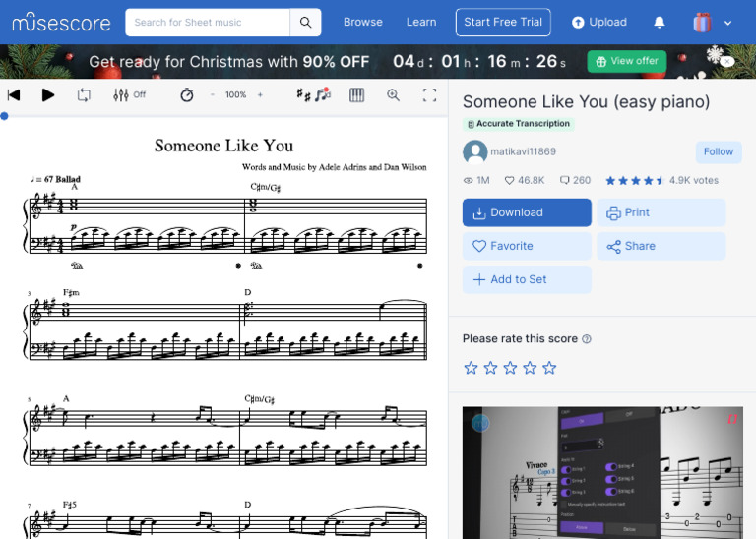The width and height of the screenshot is (756, 539).
Task: Click the Share button
Action: tap(661, 246)
